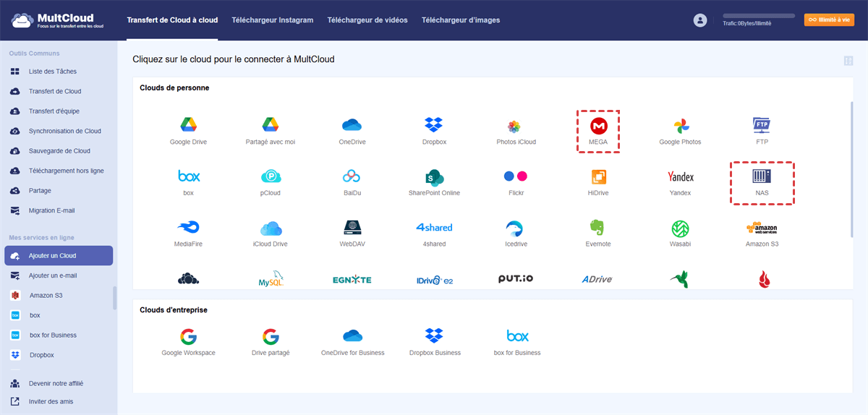
Task: Select the ADrive icon
Action: (x=598, y=280)
